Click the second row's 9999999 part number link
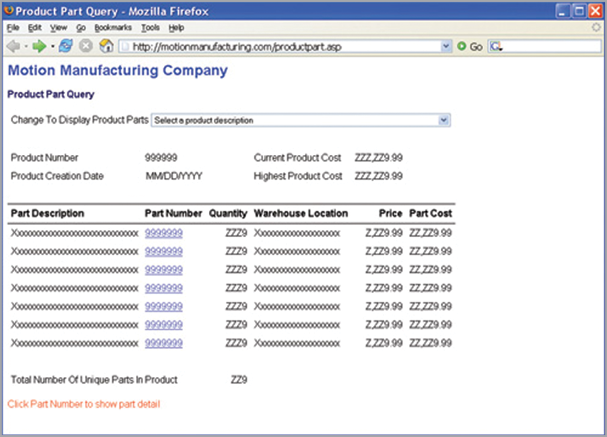Image resolution: width=607 pixels, height=437 pixels. (164, 252)
